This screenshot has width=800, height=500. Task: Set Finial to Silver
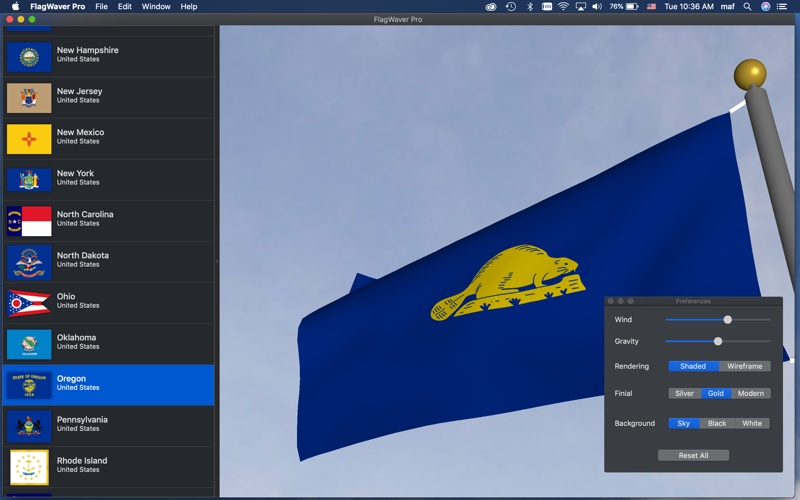point(685,393)
